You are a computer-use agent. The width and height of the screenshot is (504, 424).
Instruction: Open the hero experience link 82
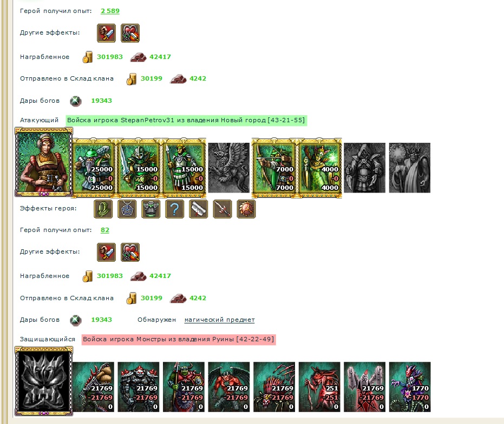pos(105,230)
